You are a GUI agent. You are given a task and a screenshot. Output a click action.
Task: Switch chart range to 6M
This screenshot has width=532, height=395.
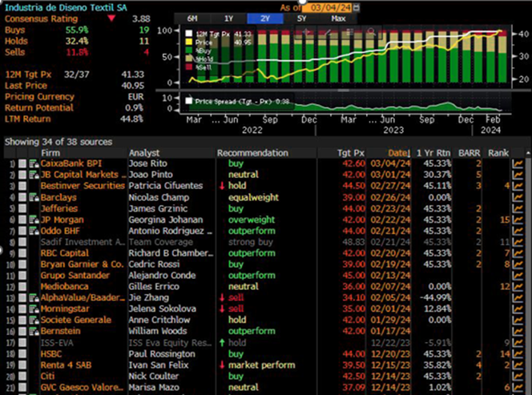click(x=192, y=18)
